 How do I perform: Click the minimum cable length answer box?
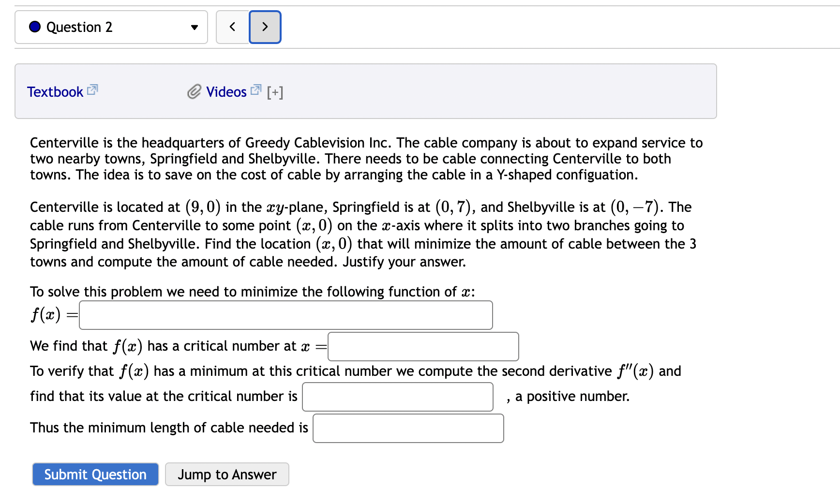[408, 428]
